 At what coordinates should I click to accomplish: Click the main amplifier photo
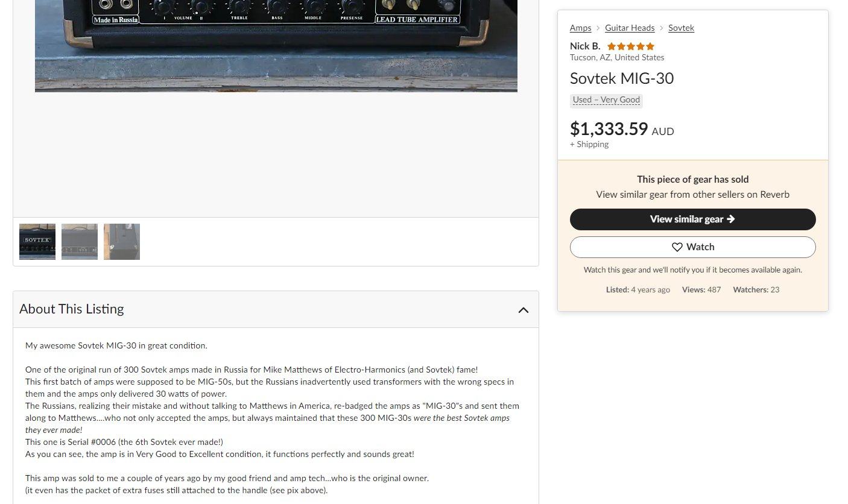click(276, 46)
